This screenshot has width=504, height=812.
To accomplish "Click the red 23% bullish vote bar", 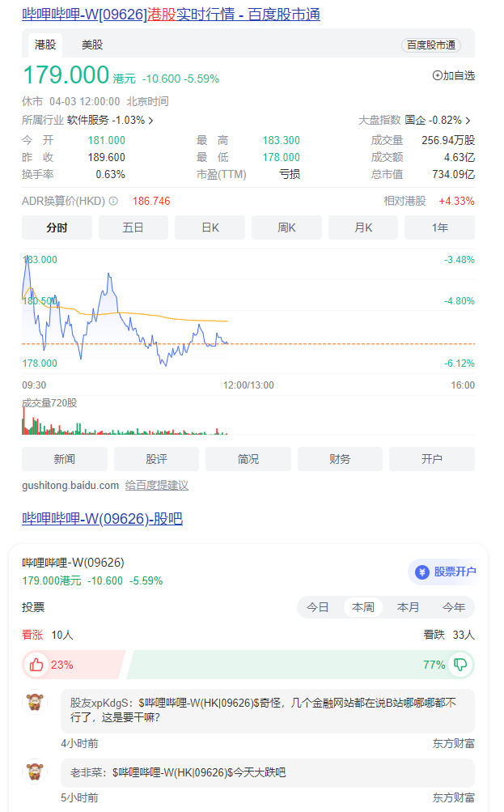I will pyautogui.click(x=74, y=665).
